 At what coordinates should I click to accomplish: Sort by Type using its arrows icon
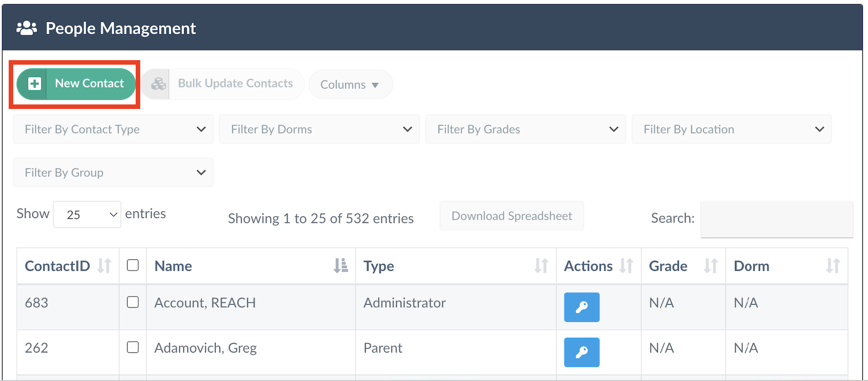coord(541,266)
